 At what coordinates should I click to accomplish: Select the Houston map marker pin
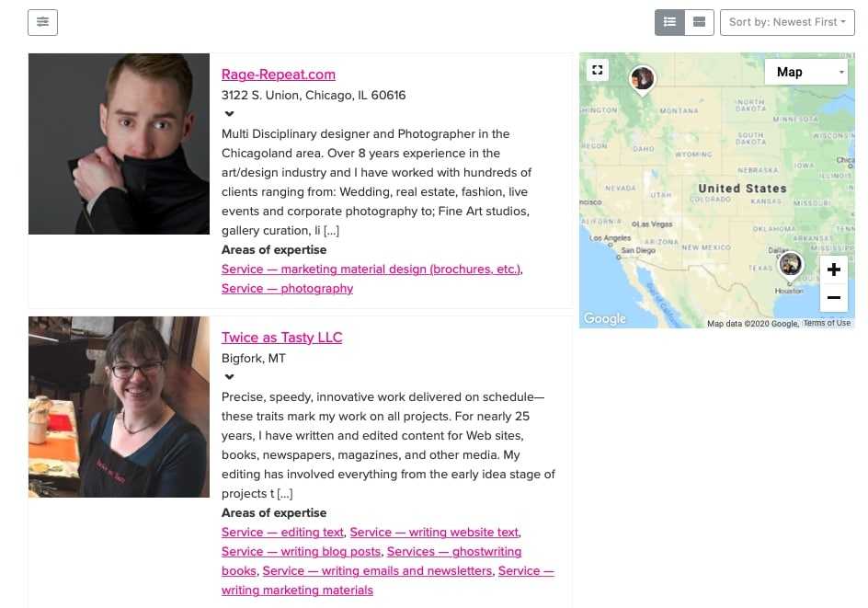tap(790, 265)
